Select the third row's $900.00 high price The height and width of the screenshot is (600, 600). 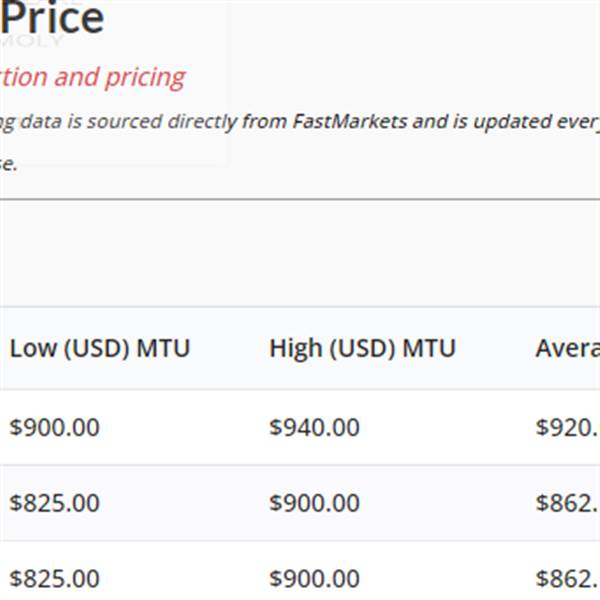(x=314, y=578)
